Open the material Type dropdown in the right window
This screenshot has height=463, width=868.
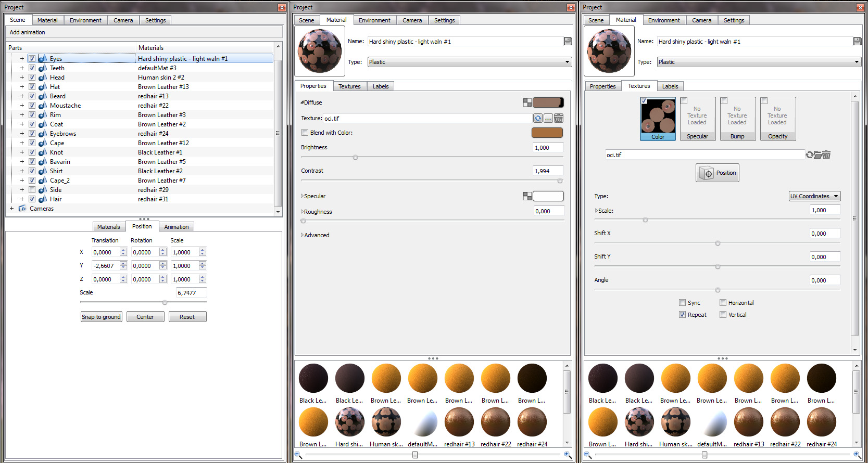[759, 62]
